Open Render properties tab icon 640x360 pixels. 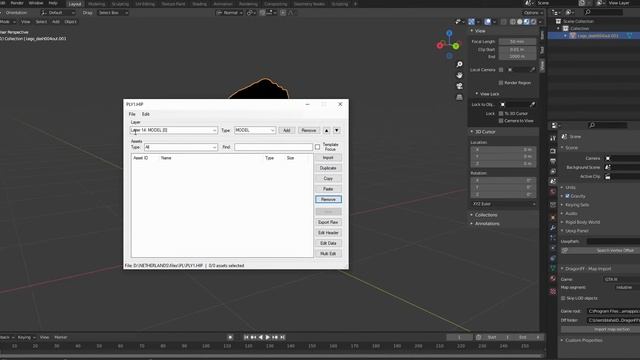553,151
